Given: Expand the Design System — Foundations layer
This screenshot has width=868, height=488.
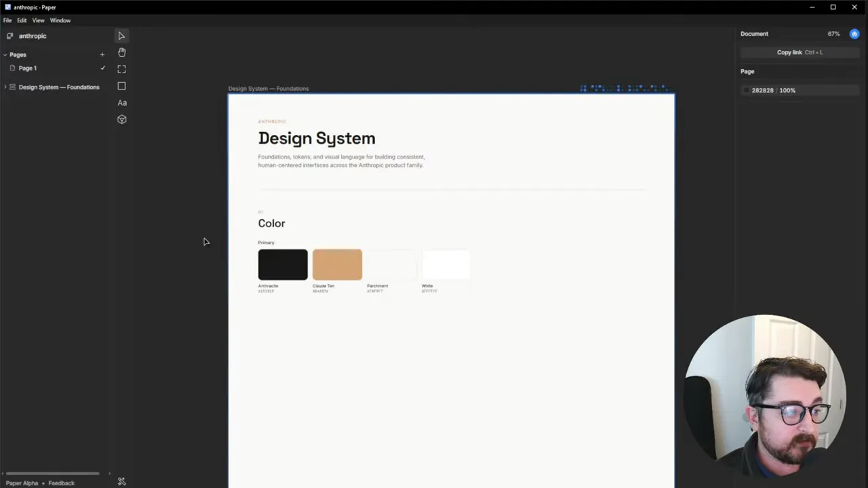Looking at the screenshot, I should pos(5,87).
